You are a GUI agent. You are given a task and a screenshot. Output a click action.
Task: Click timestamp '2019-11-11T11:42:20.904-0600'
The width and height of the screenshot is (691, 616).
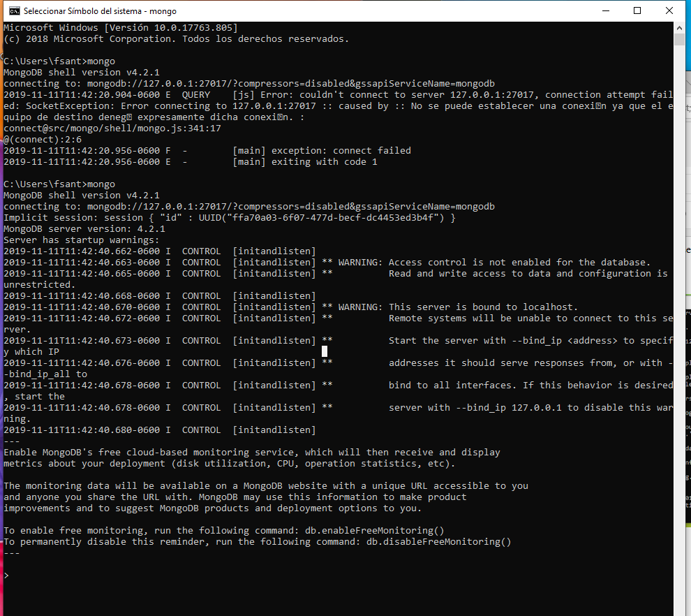tap(82, 95)
